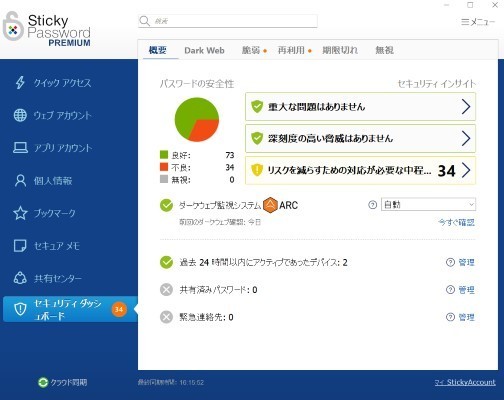Viewport: 504px width, 400px height.
Task: Click the last sync time text
Action: pyautogui.click(x=171, y=382)
